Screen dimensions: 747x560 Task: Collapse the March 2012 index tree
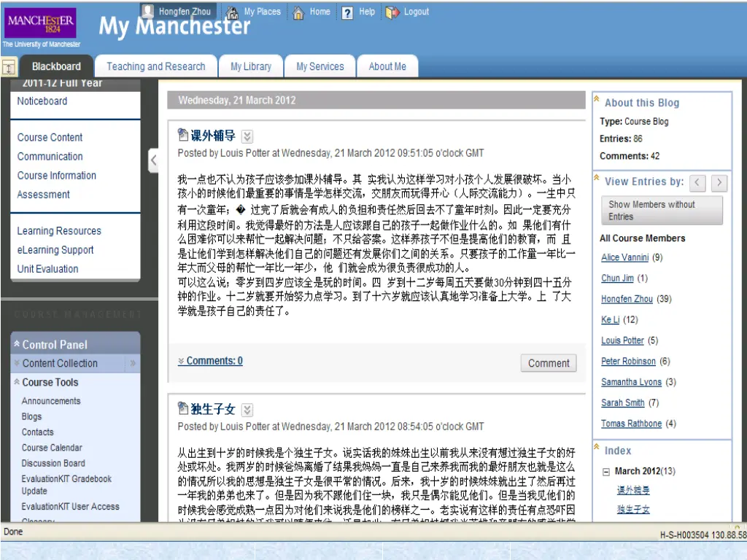pyautogui.click(x=605, y=472)
